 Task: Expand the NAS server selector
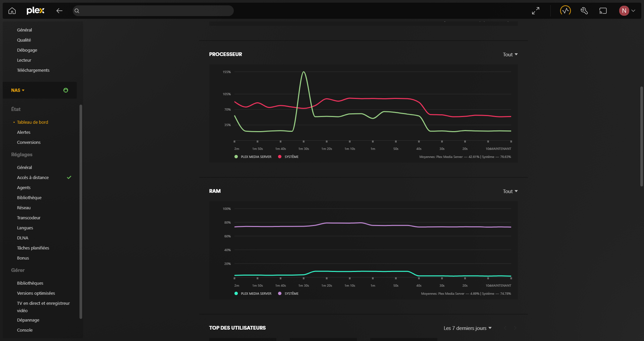pyautogui.click(x=18, y=90)
